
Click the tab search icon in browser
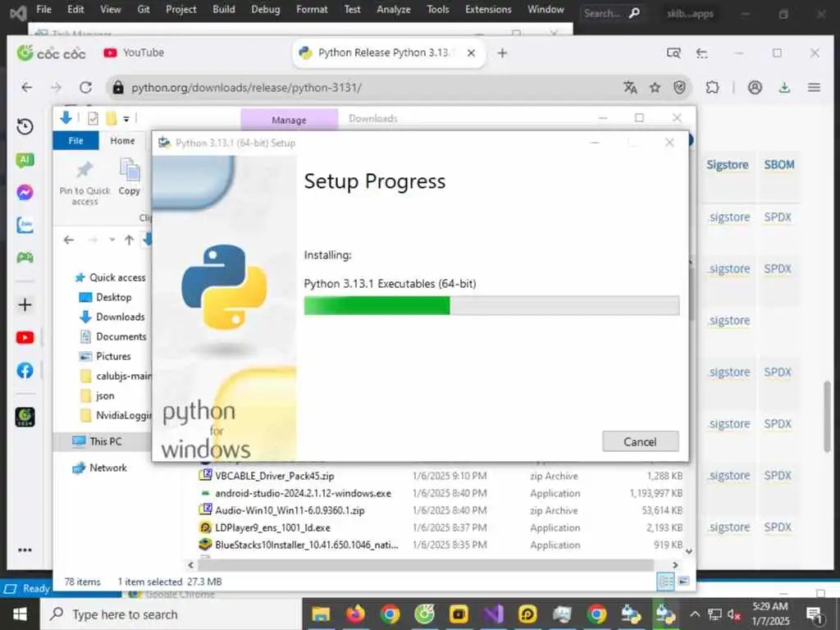pyautogui.click(x=673, y=53)
